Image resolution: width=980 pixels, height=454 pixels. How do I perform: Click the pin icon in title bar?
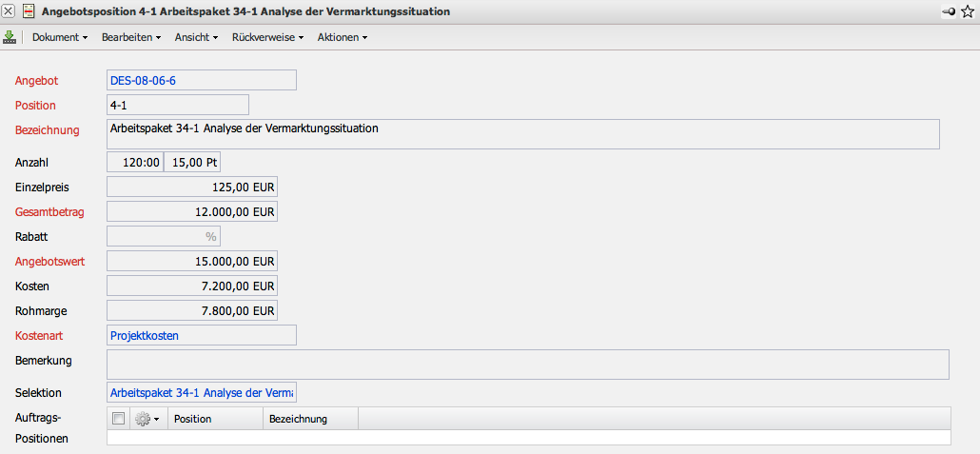[949, 11]
